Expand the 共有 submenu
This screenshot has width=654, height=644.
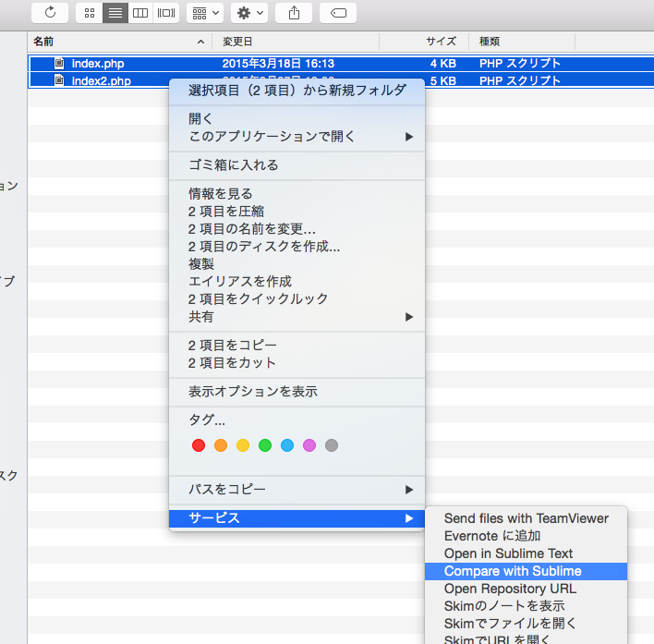tap(297, 317)
